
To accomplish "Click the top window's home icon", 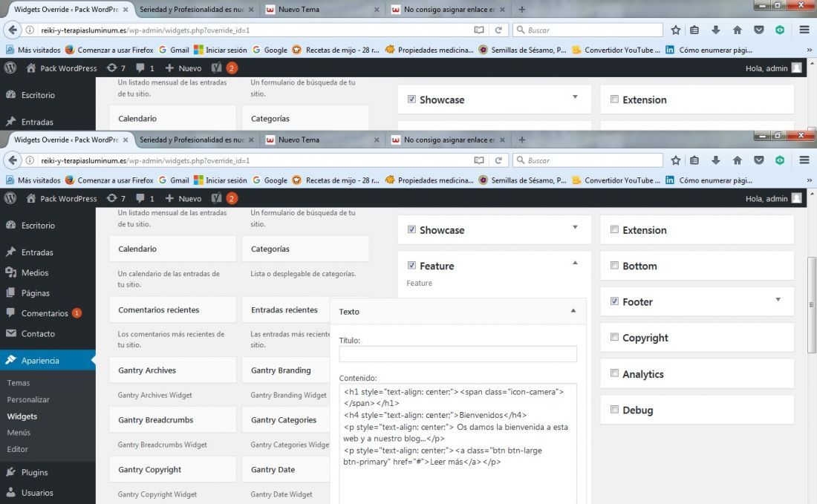I will (x=738, y=30).
